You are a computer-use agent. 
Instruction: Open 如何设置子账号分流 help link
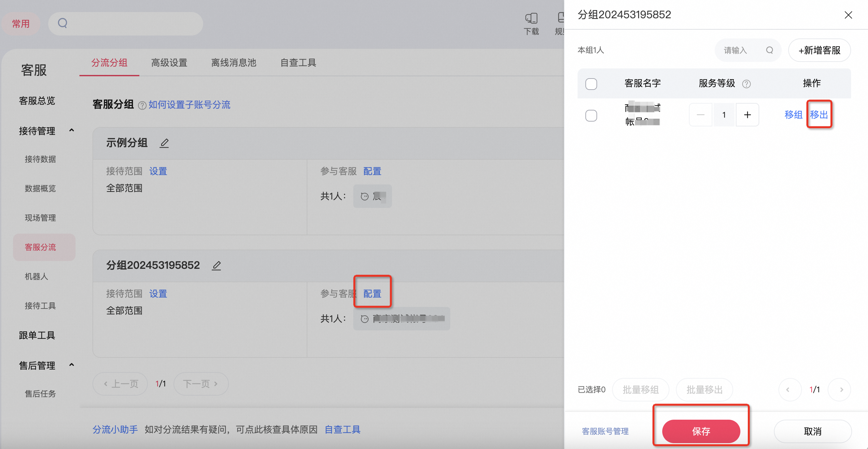189,105
